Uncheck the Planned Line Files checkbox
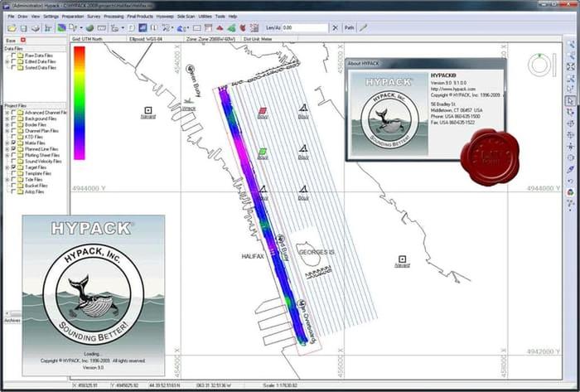The height and width of the screenshot is (392, 580). tap(13, 148)
